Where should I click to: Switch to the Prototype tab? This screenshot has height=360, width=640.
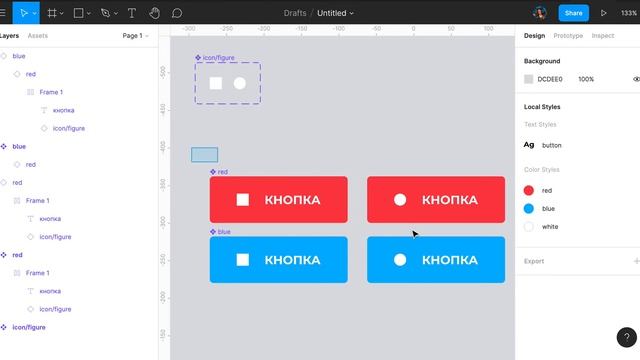pyautogui.click(x=568, y=36)
